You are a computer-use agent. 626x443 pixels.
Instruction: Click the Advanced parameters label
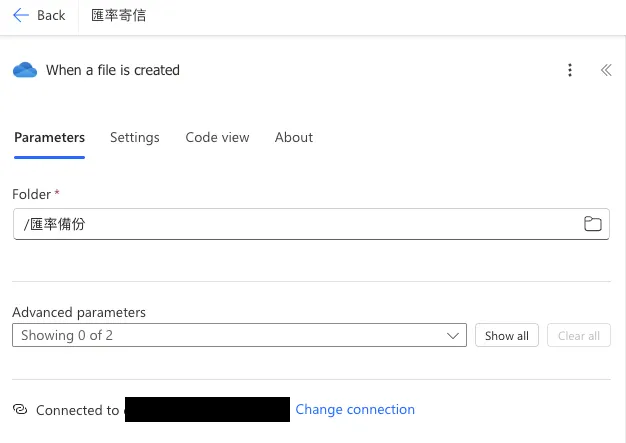pyautogui.click(x=79, y=312)
